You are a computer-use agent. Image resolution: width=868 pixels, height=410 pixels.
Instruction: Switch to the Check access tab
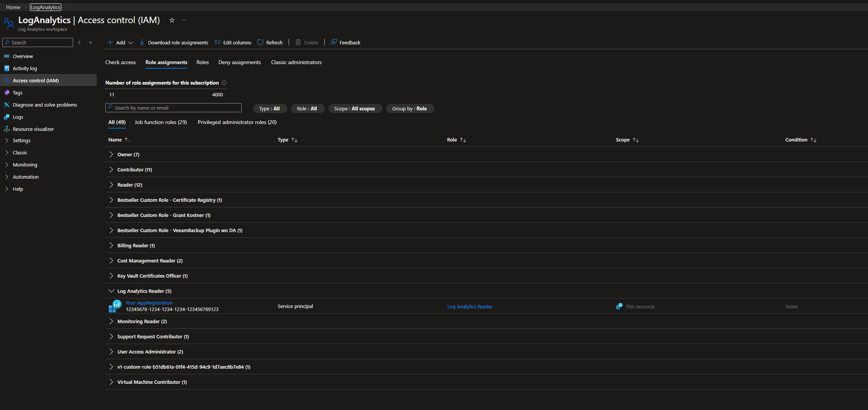point(120,62)
